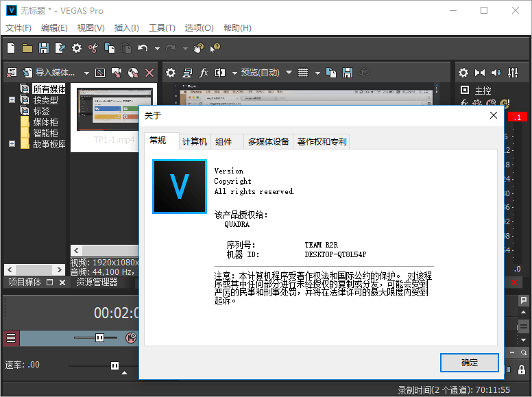This screenshot has height=397, width=532.
Task: Open the View menu
Action: 90,28
